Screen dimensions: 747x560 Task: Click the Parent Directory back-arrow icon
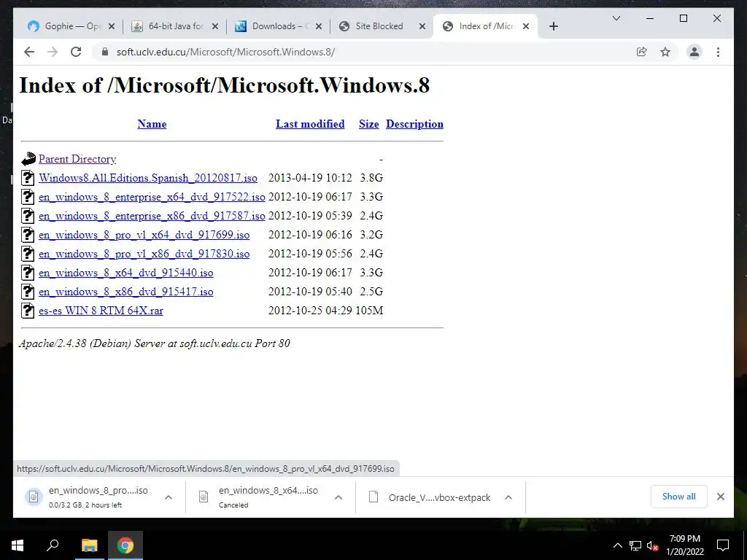click(28, 158)
